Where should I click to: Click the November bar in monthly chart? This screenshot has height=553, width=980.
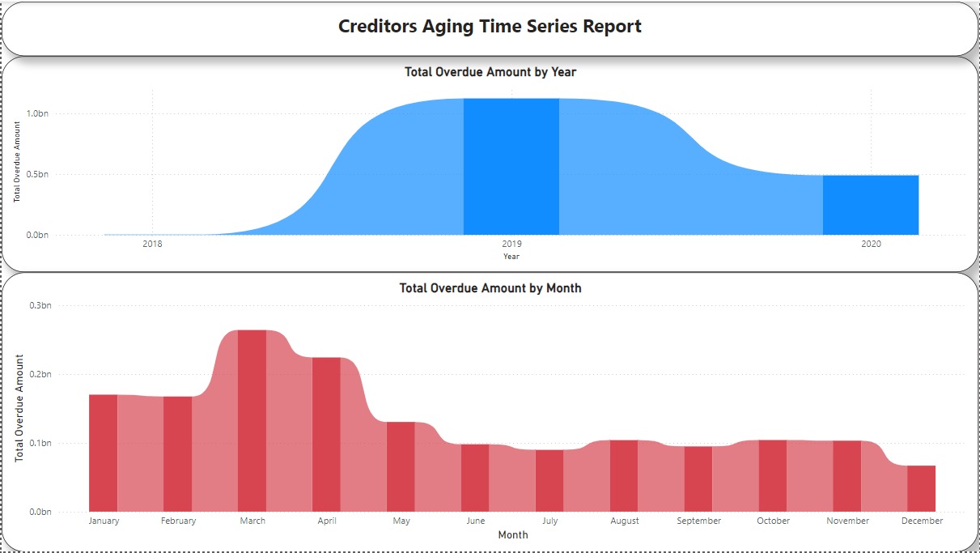[847, 476]
